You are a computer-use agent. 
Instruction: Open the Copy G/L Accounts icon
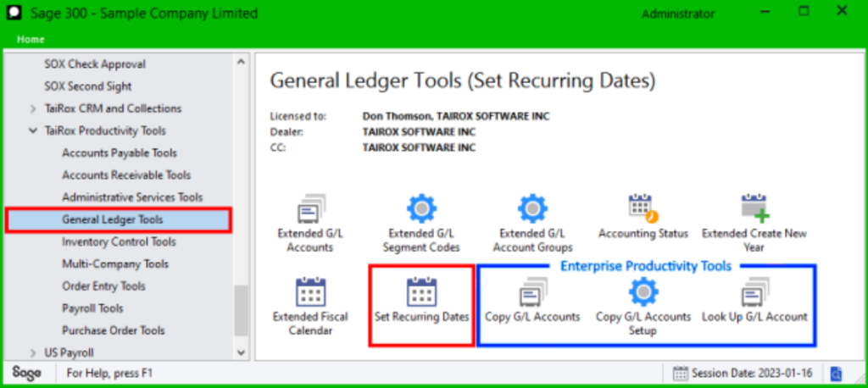tap(532, 292)
